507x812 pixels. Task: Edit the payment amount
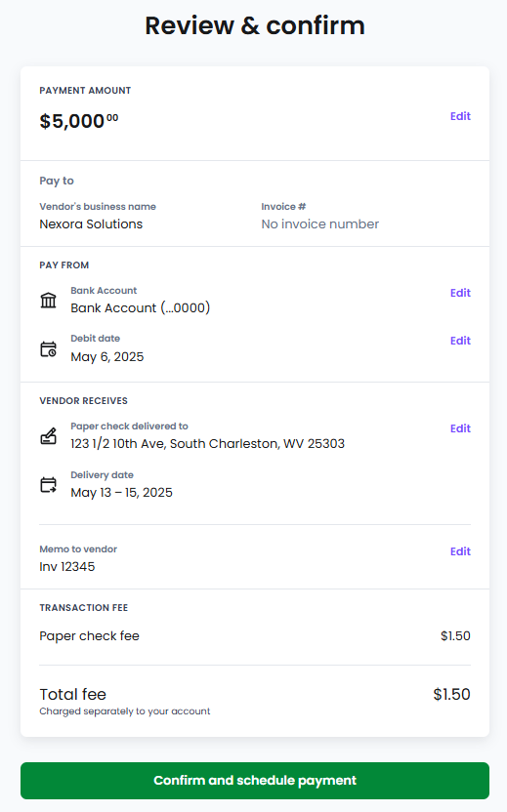[x=460, y=116]
